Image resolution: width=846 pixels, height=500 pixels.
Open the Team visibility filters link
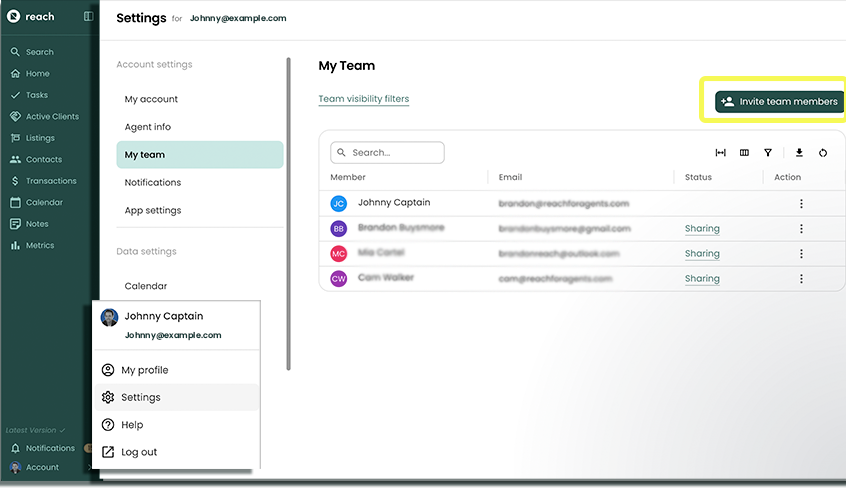click(x=363, y=99)
